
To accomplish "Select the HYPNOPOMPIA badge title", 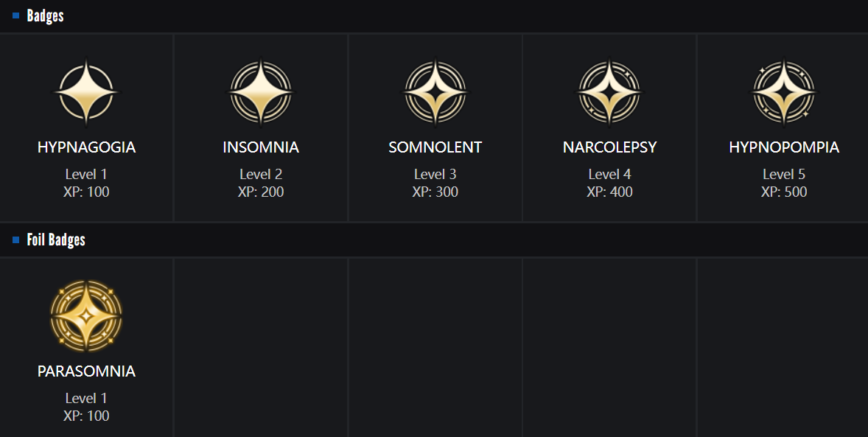I will click(783, 147).
